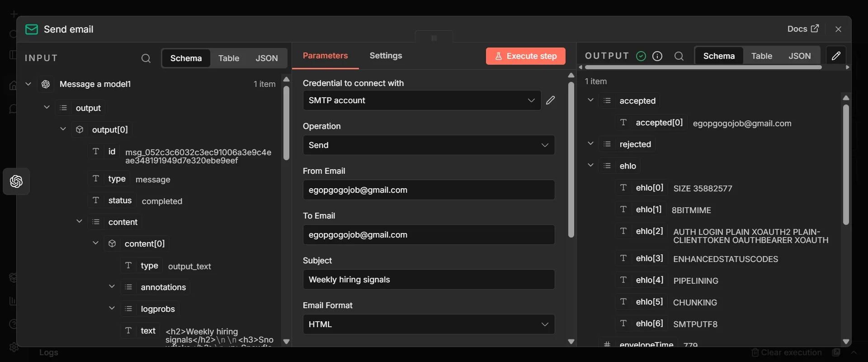868x362 pixels.
Task: Edit the SMTP account credential pencil
Action: (x=550, y=100)
